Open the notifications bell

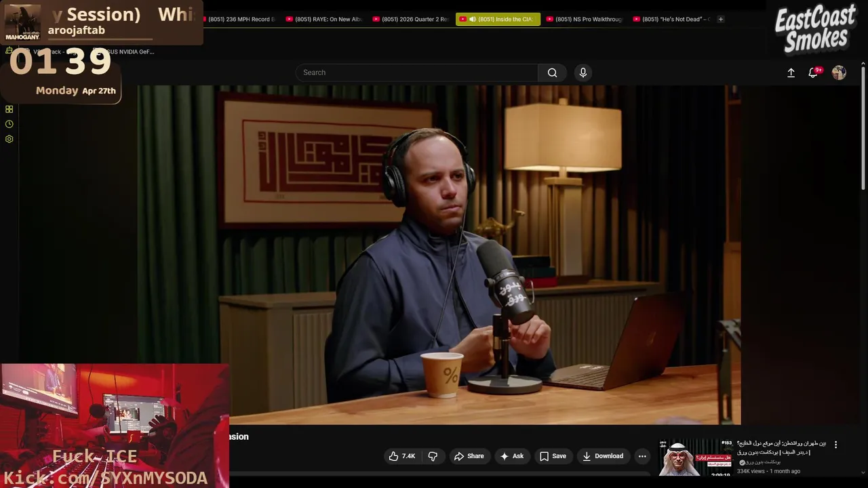[814, 73]
